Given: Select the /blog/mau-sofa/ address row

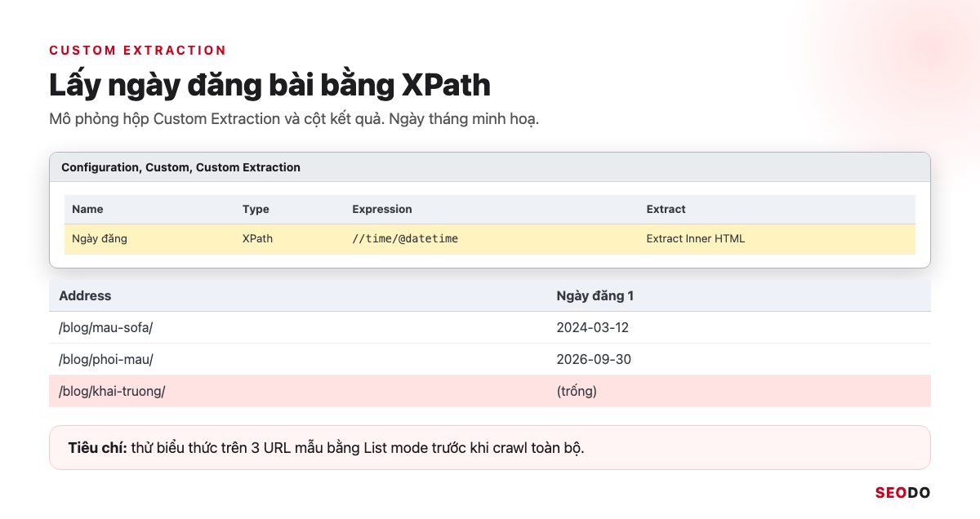Looking at the screenshot, I should tap(490, 327).
